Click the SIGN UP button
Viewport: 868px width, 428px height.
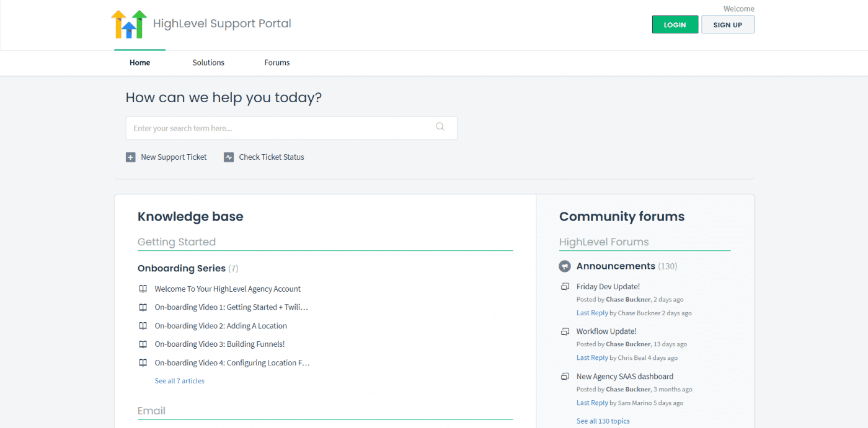[728, 25]
